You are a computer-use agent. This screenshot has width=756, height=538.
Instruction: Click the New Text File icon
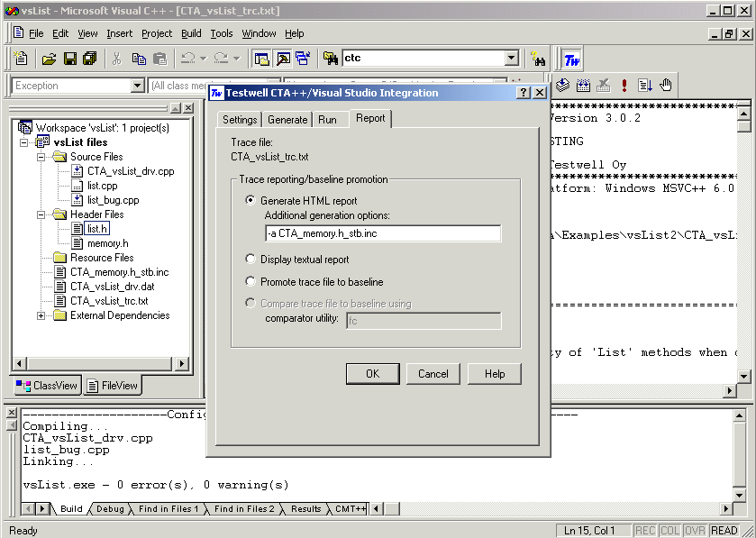(x=22, y=59)
